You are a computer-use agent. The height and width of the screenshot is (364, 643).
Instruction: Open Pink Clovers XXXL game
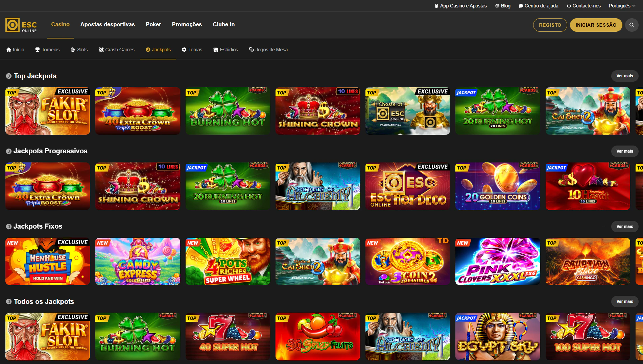tap(498, 261)
